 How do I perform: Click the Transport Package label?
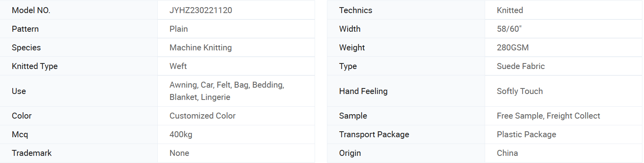pyautogui.click(x=374, y=134)
